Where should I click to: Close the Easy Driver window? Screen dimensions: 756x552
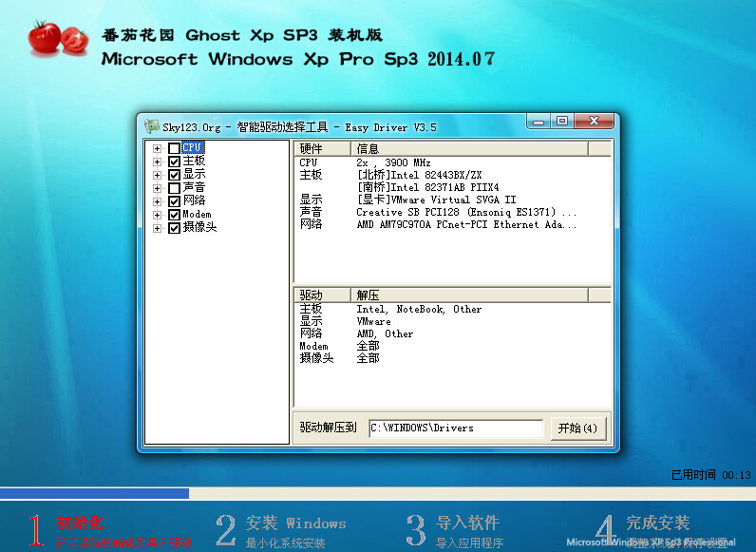click(x=594, y=122)
